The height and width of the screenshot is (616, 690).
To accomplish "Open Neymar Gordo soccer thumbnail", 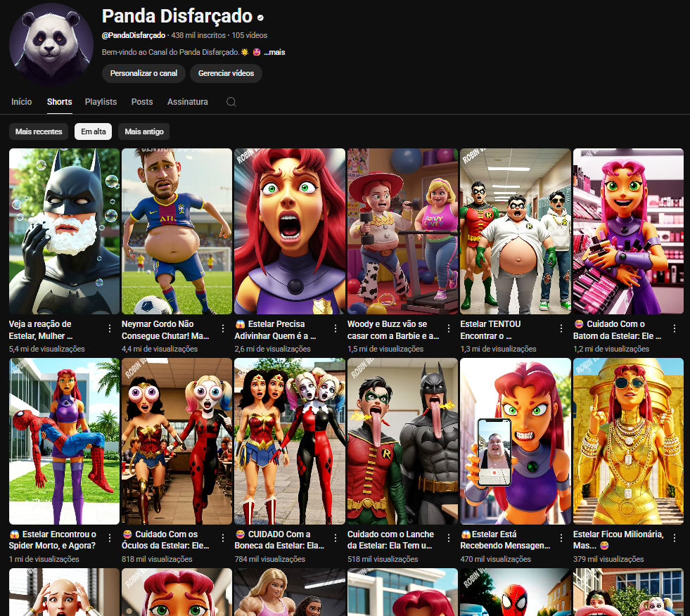I will pos(177,231).
